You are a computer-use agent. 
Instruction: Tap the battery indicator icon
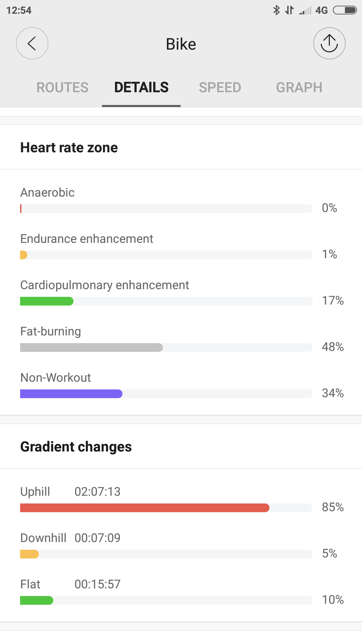coord(345,10)
